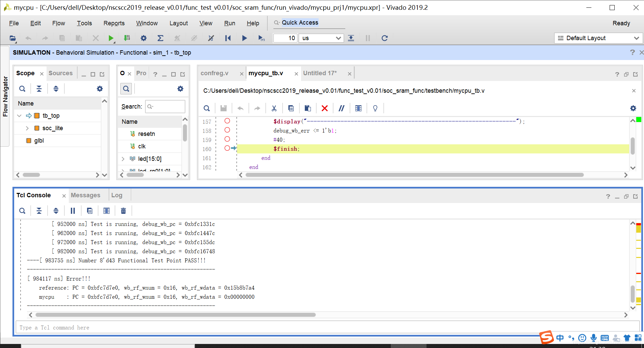Expand all in the Scope panel
Screen dimensions: 644x348
(x=56, y=89)
